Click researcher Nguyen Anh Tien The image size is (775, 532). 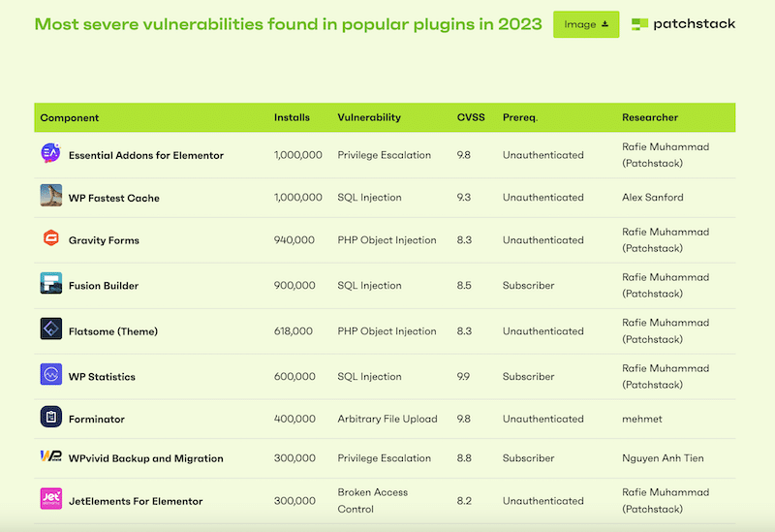point(663,457)
